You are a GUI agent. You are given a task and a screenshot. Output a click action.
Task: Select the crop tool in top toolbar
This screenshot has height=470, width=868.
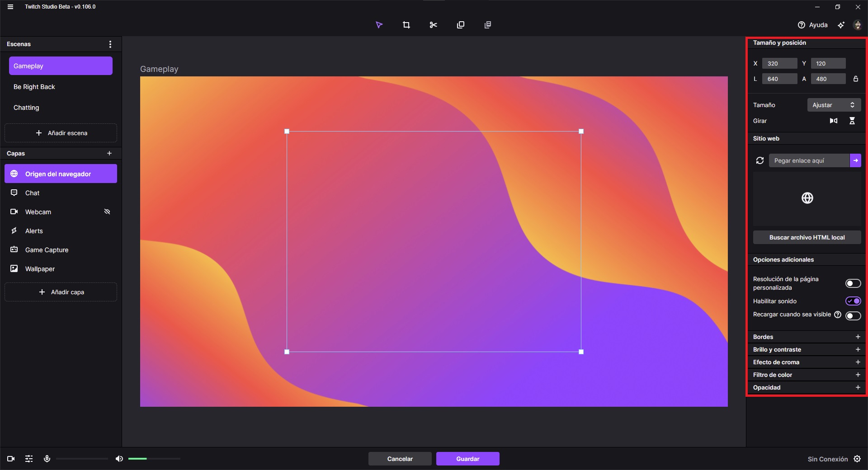point(406,25)
